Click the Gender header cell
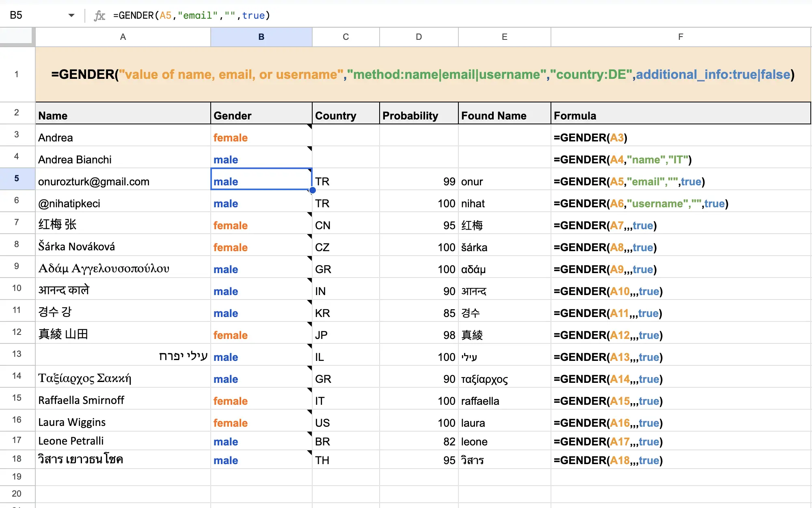812x508 pixels. [x=261, y=113]
